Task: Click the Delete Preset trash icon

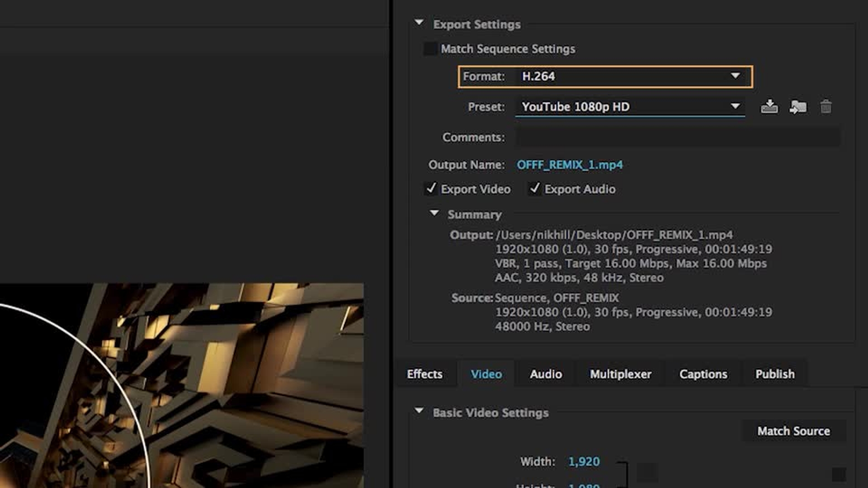Action: (x=826, y=107)
